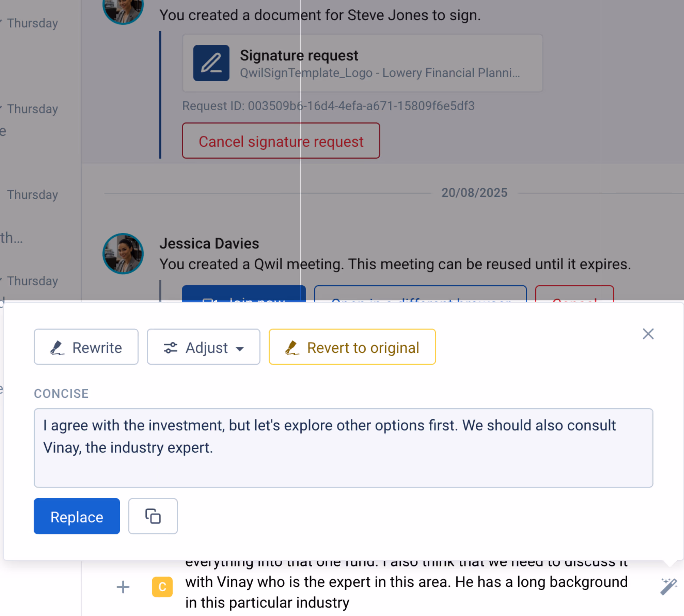Click the Jessica Davies sender name
The width and height of the screenshot is (684, 616).
(x=209, y=243)
